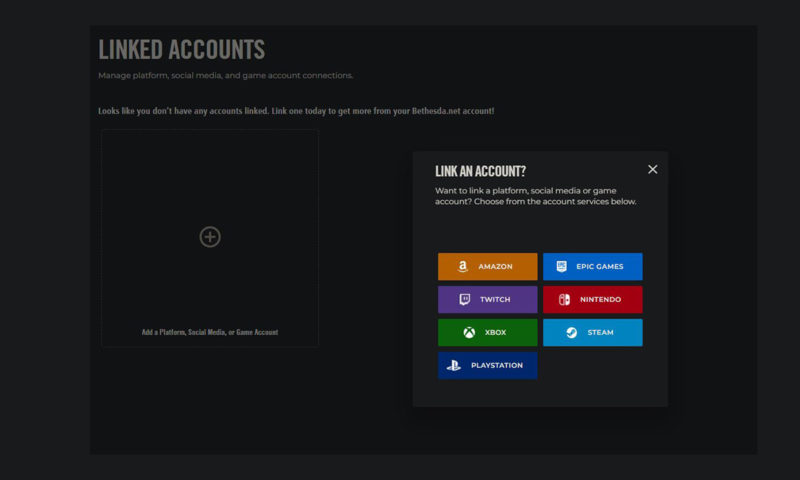800x480 pixels.
Task: Close the Link an Account dialog
Action: click(653, 169)
